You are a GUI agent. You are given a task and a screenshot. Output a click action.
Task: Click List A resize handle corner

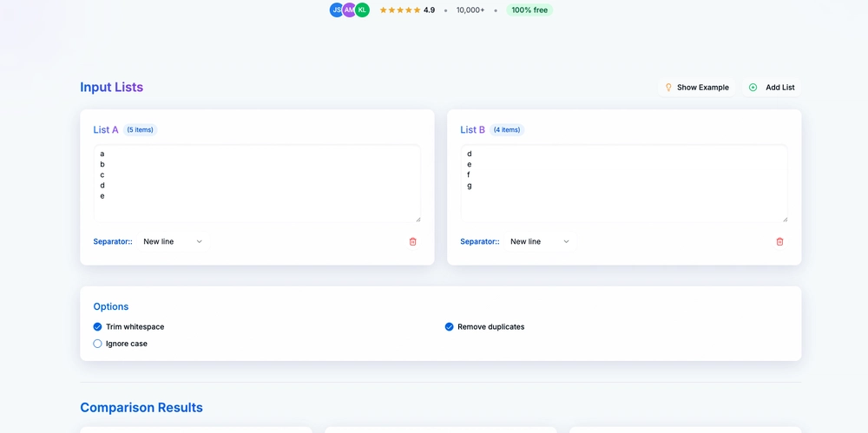[418, 220]
